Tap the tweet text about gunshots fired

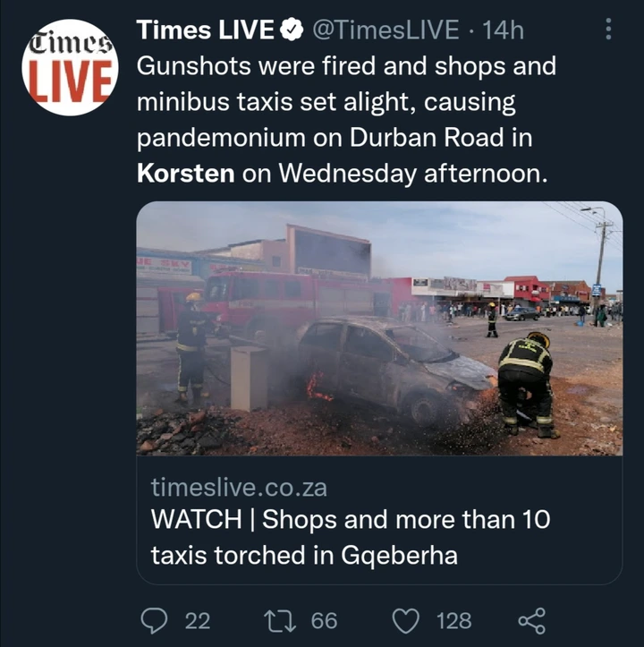(346, 120)
